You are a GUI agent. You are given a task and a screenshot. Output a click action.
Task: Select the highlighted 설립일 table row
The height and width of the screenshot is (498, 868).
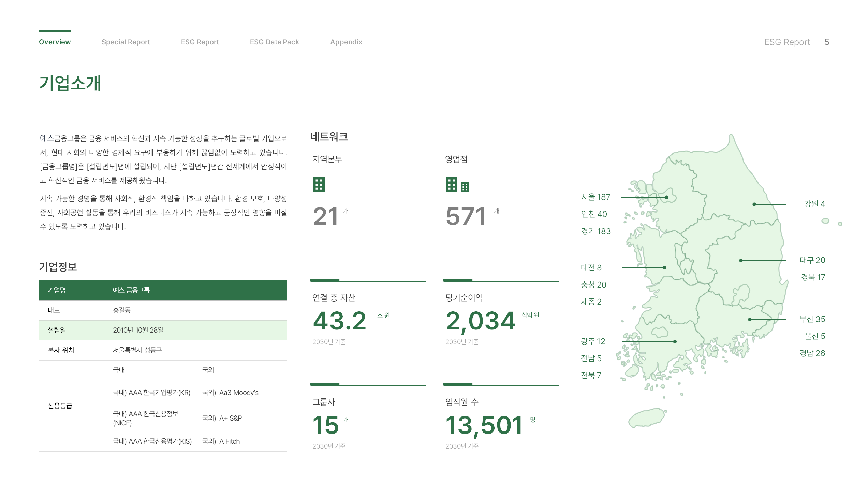click(x=163, y=330)
